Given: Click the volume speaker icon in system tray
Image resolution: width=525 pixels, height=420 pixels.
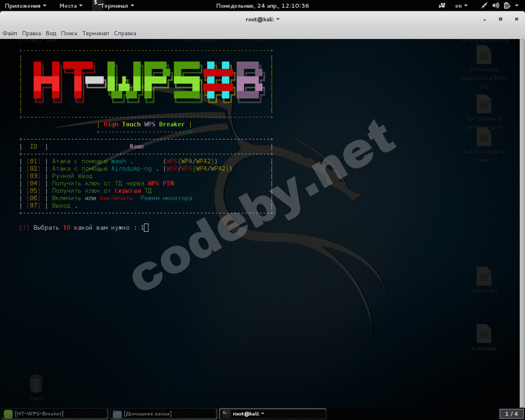Looking at the screenshot, I should tap(496, 5).
